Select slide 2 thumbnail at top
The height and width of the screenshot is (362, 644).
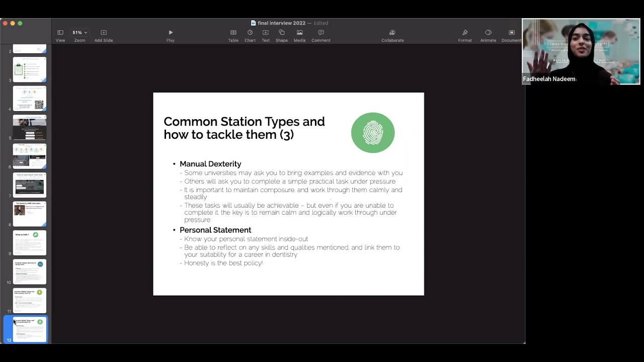[x=30, y=49]
